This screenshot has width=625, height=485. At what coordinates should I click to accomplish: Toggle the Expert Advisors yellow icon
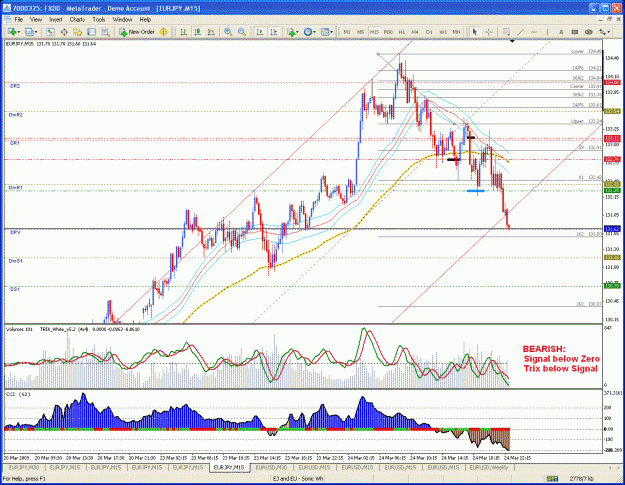163,32
